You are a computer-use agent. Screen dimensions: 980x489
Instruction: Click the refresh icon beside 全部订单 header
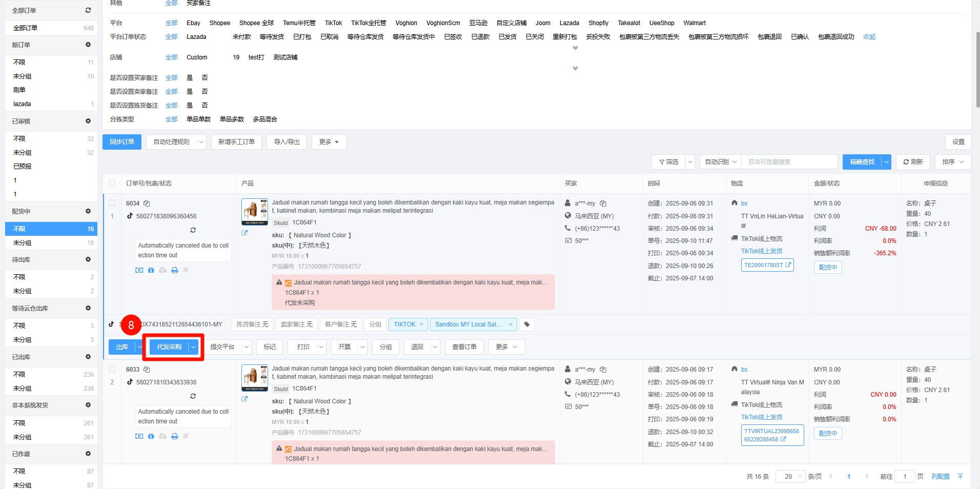tap(88, 10)
